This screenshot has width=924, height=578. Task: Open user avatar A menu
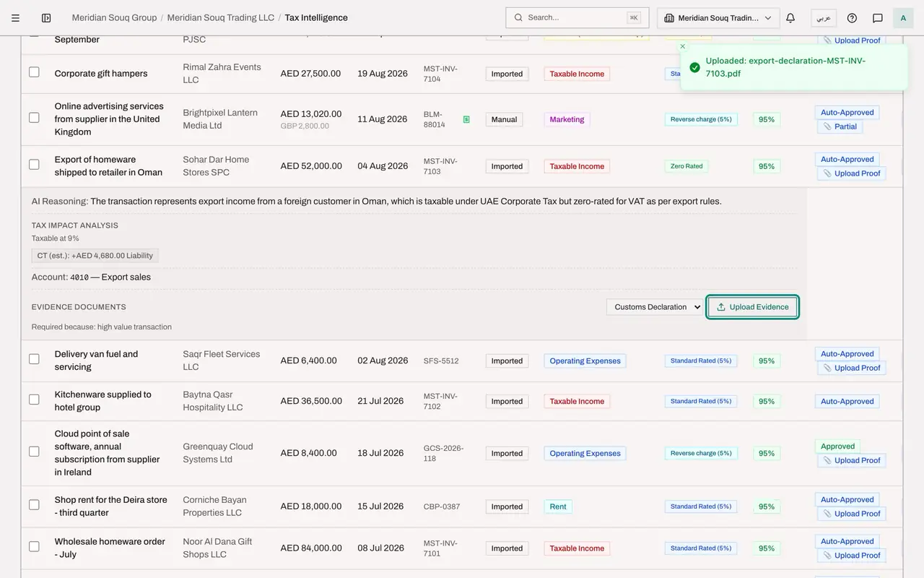coord(903,18)
